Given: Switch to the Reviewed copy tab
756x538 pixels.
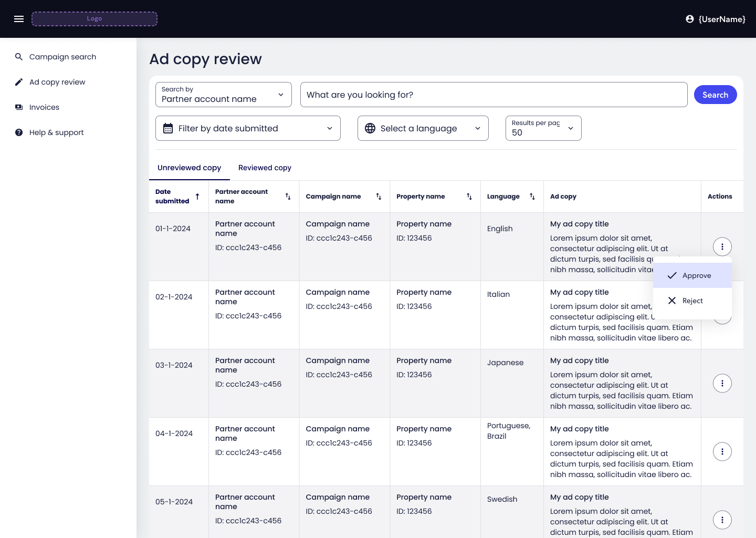Looking at the screenshot, I should (x=265, y=168).
